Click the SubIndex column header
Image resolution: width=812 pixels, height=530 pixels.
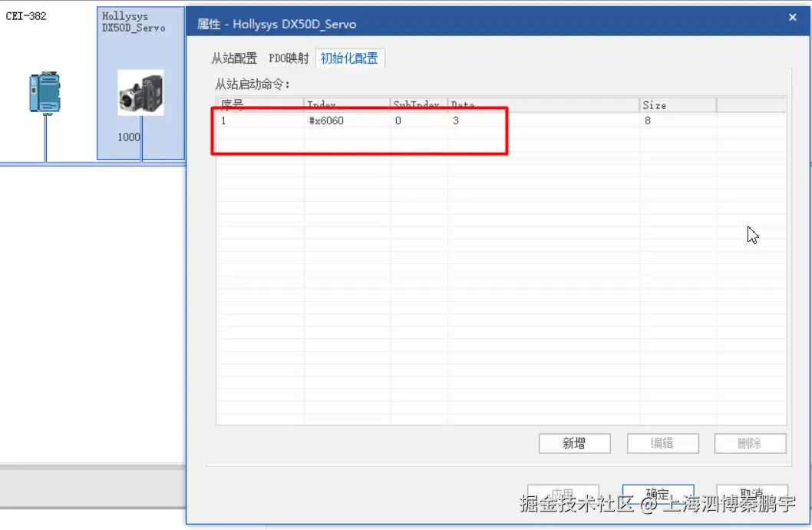click(x=418, y=105)
